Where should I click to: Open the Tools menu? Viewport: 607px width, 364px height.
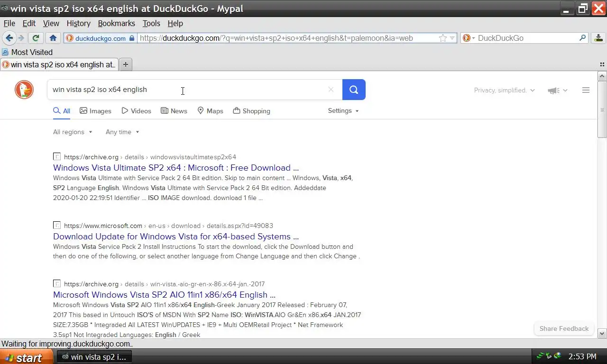pyautogui.click(x=151, y=23)
